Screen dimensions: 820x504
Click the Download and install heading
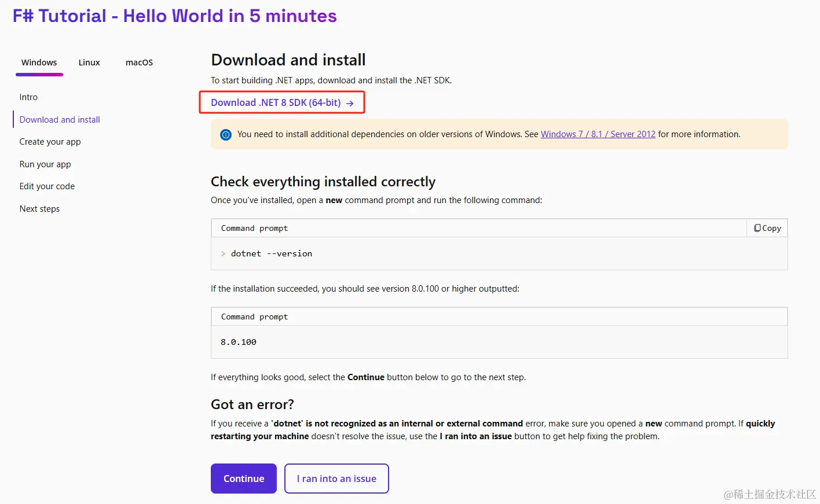click(288, 60)
